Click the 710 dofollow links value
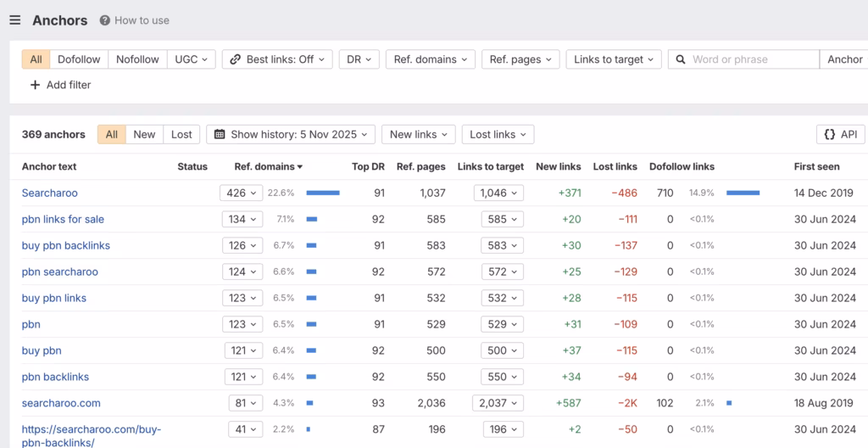 (665, 193)
